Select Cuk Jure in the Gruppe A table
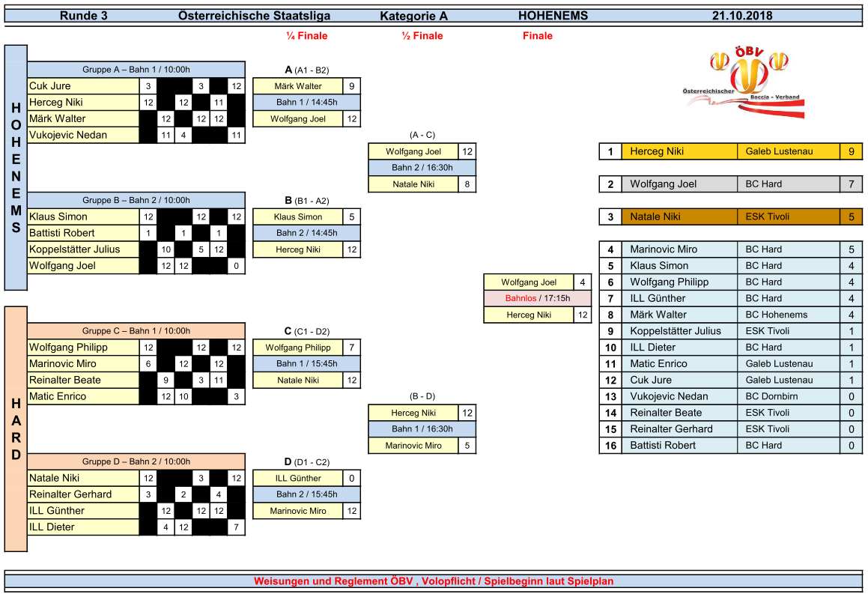 [x=49, y=86]
